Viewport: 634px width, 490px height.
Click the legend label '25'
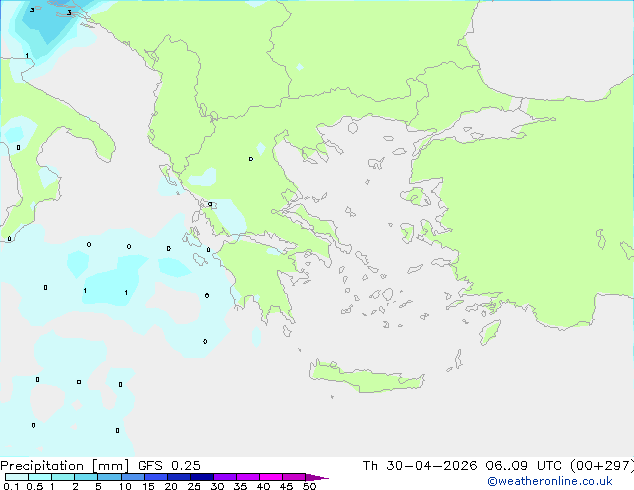(x=194, y=486)
